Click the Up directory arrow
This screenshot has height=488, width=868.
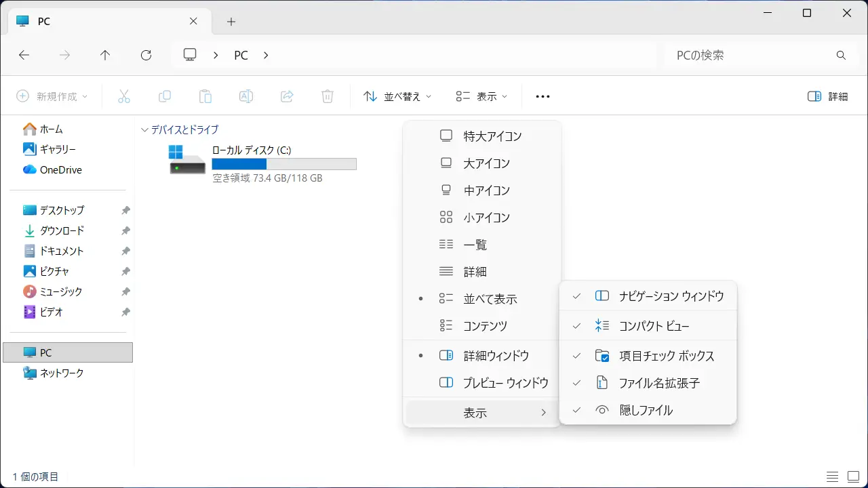click(x=105, y=56)
